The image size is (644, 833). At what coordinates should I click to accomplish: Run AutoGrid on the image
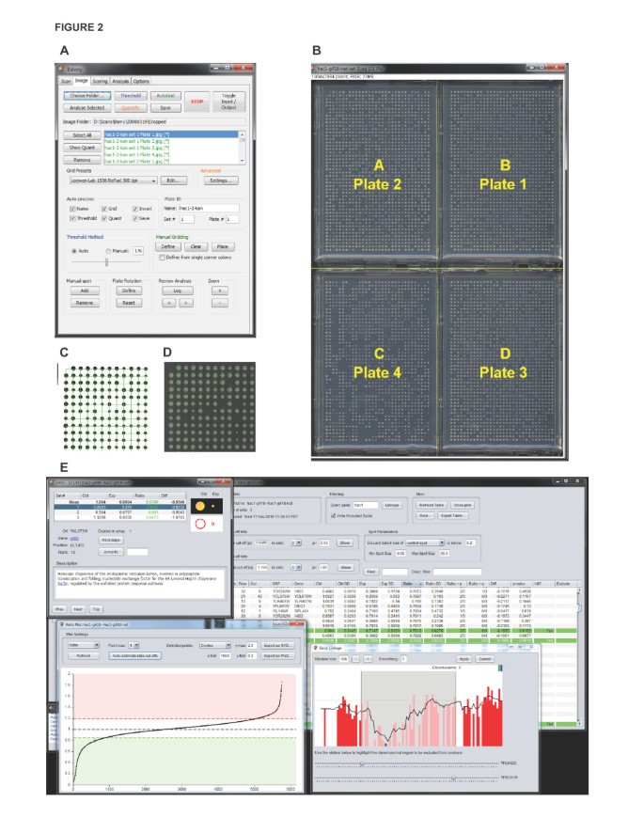click(165, 96)
